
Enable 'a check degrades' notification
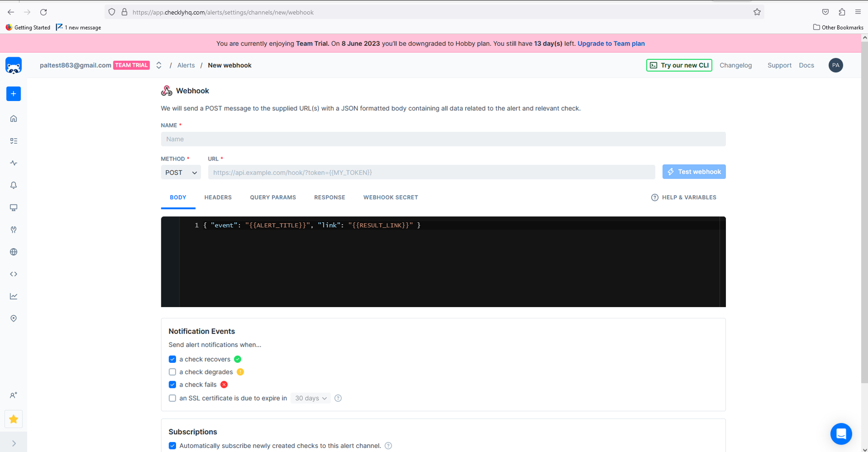coord(172,372)
